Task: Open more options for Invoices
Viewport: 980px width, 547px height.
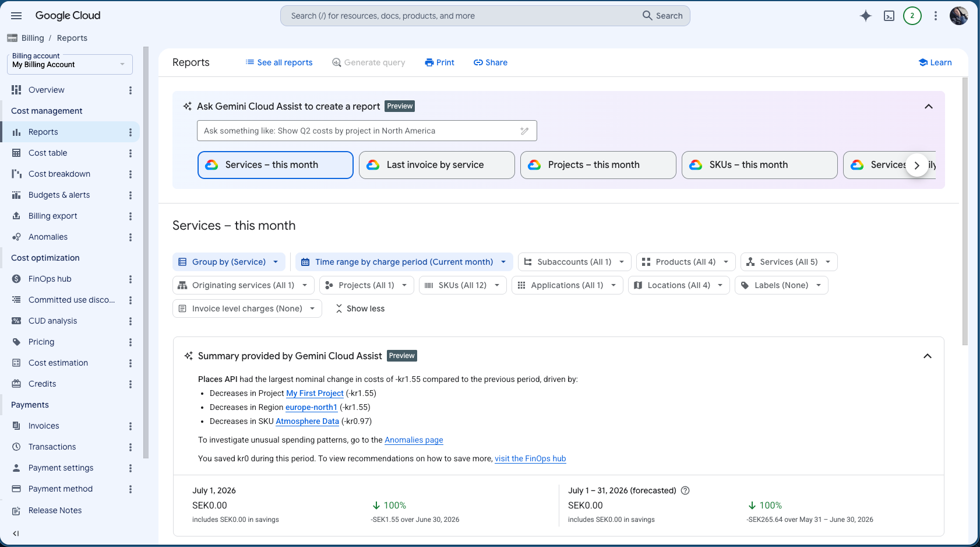Action: pyautogui.click(x=131, y=426)
